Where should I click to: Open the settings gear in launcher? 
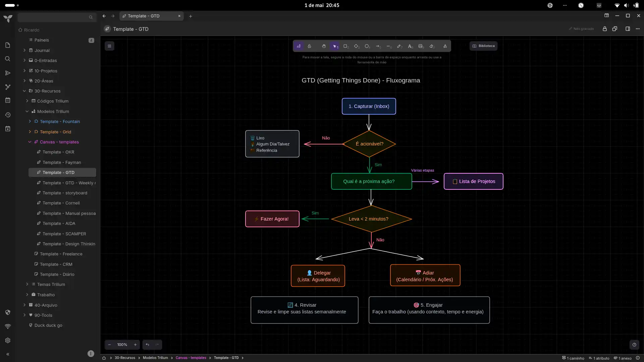pyautogui.click(x=8, y=341)
